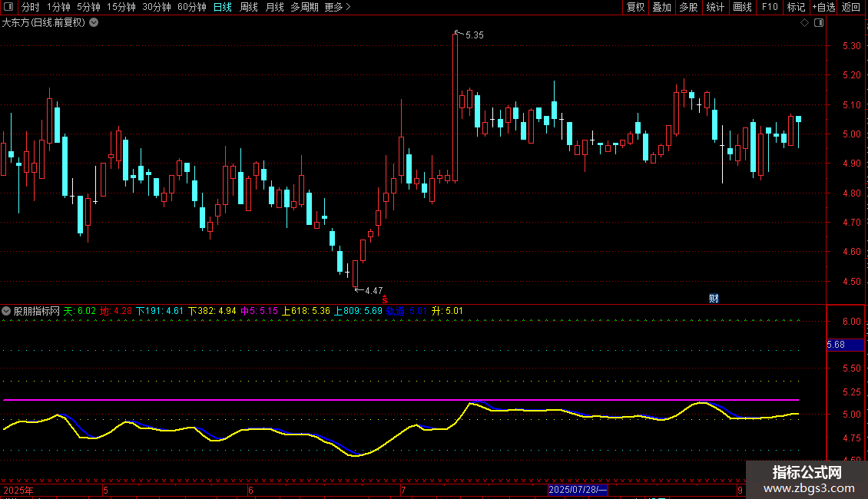Click the 升: 5.01 indicator value
This screenshot has height=499, width=868.
click(x=447, y=311)
